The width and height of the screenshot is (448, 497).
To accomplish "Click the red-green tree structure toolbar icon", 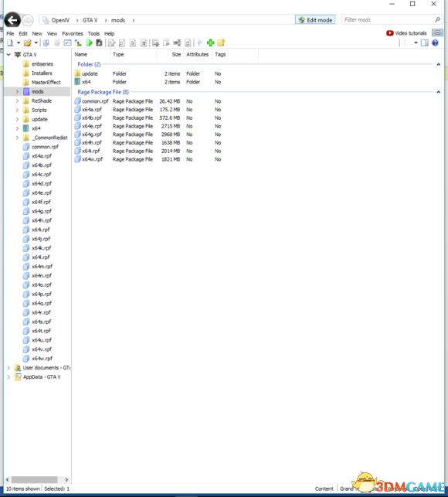I will pos(78,43).
